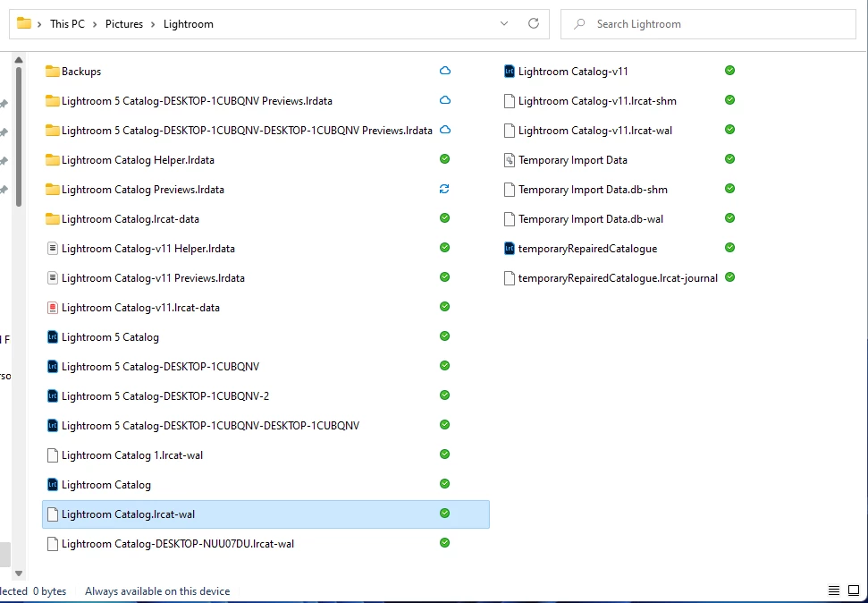Click the search magnifier icon
This screenshot has height=603, width=868.
579,24
